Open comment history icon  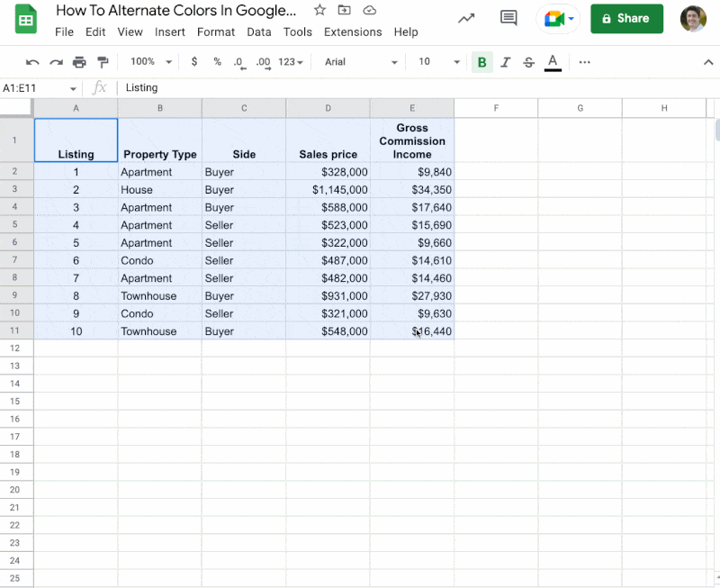click(508, 18)
